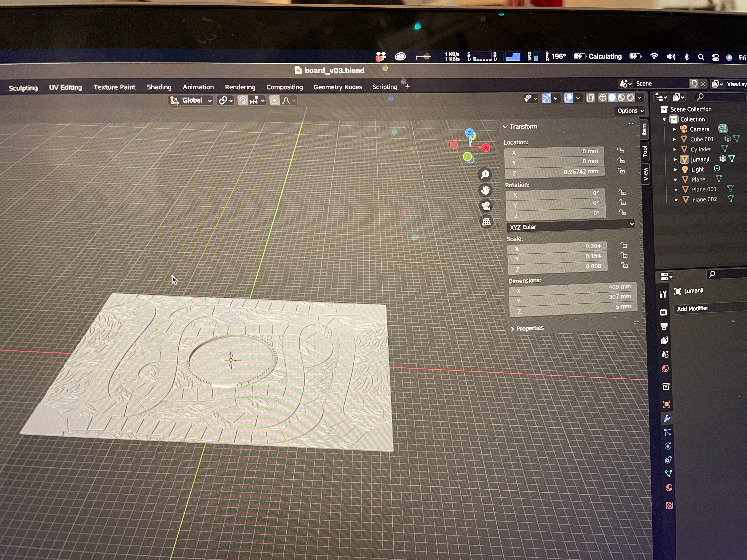Open the Object properties orange square tab
Viewport: 747px width, 560px height.
point(666,404)
